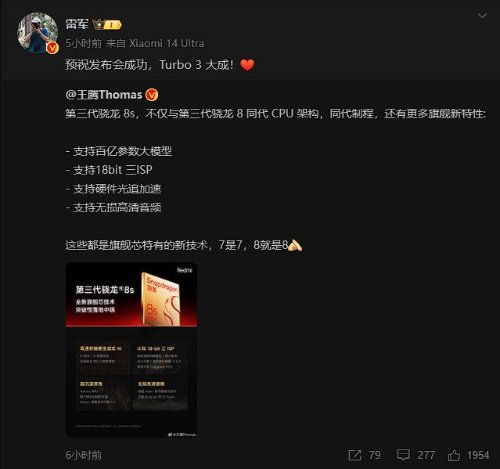Click the repost share icon
This screenshot has height=469, width=500.
(354, 455)
